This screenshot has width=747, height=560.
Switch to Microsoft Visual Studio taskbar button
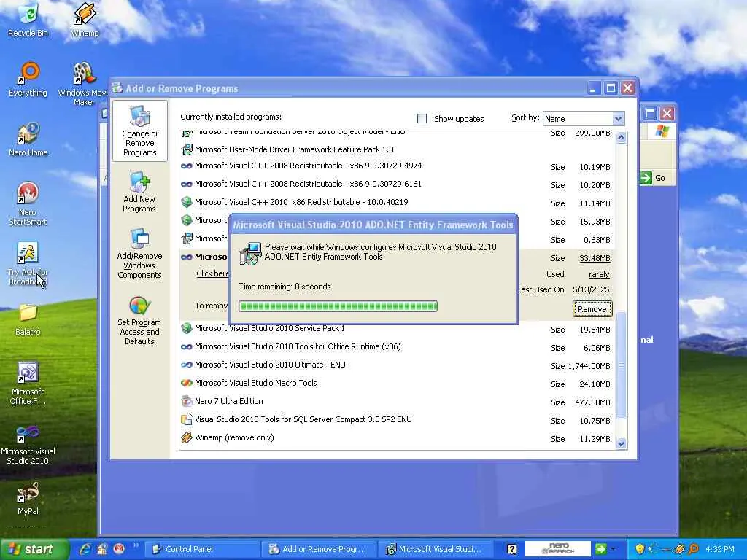pos(436,549)
